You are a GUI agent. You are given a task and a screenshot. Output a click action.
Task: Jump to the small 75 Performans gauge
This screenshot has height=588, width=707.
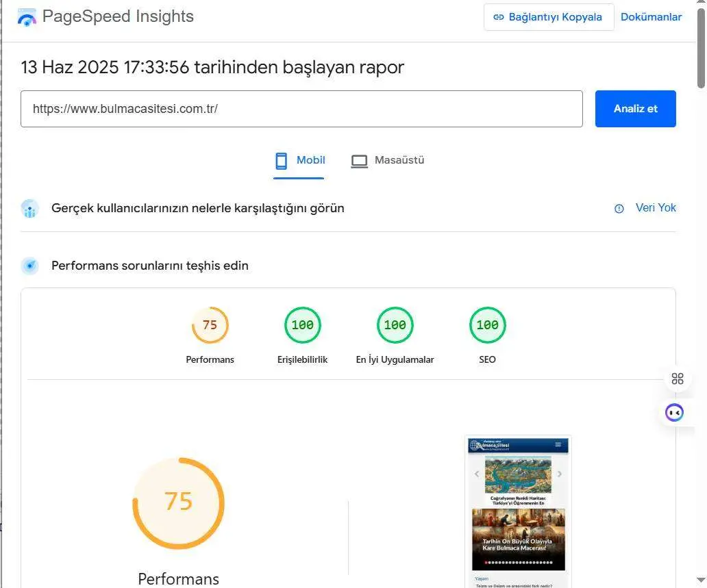[210, 325]
